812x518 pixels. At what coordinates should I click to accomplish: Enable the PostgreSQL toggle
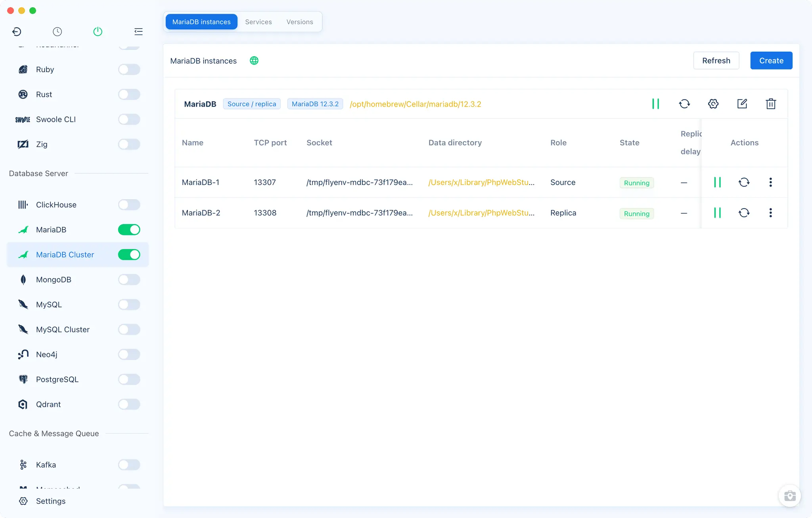(x=129, y=380)
